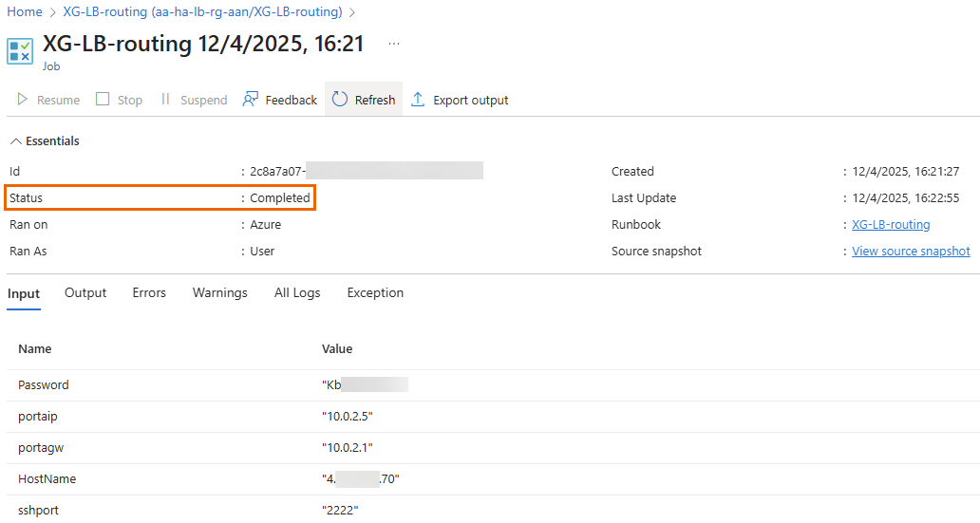
Task: Click the Export output upload icon
Action: tap(418, 100)
